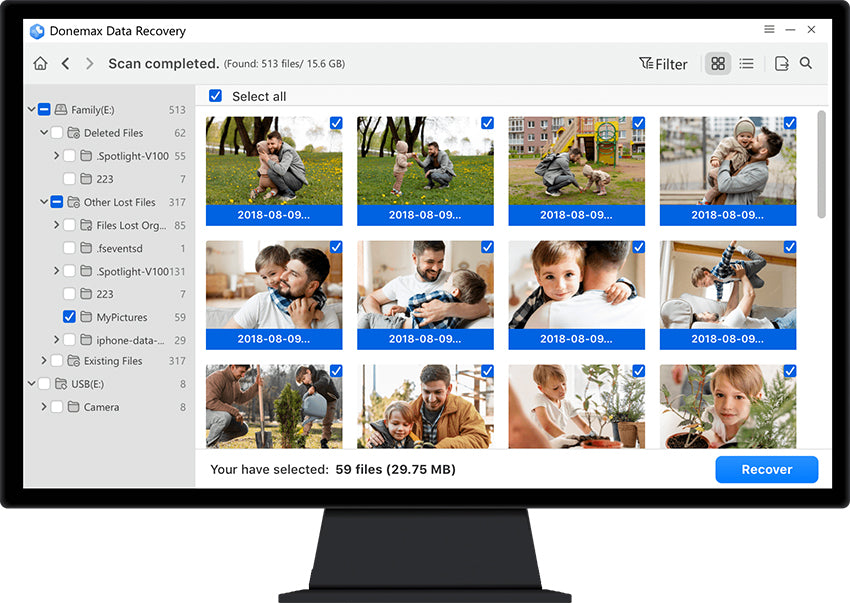Go to the Home screen icon
This screenshot has width=850, height=604.
40,63
